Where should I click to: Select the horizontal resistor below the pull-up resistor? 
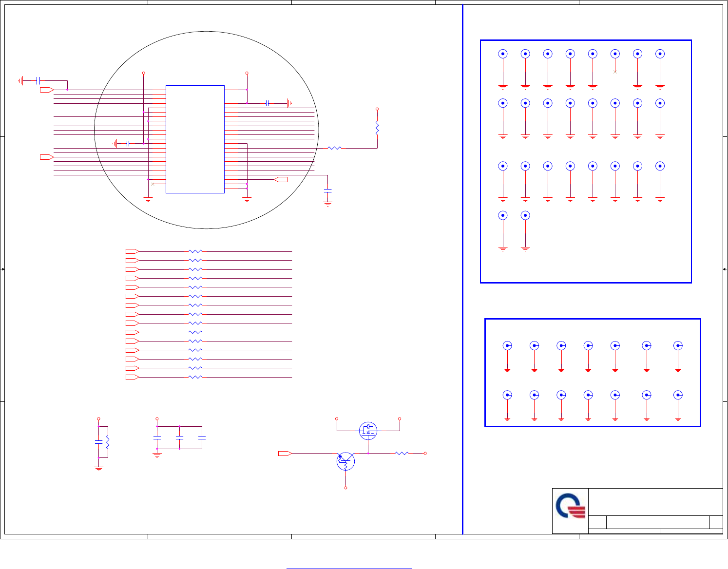334,148
